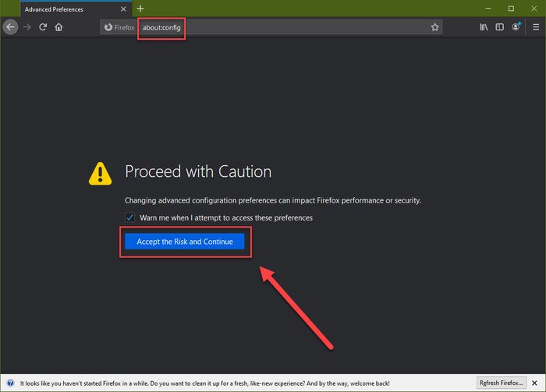Click Accept the Risk and Continue

[185, 242]
